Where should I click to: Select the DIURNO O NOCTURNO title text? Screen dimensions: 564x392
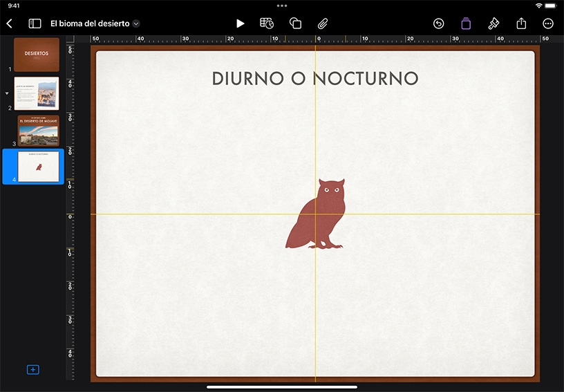[315, 78]
